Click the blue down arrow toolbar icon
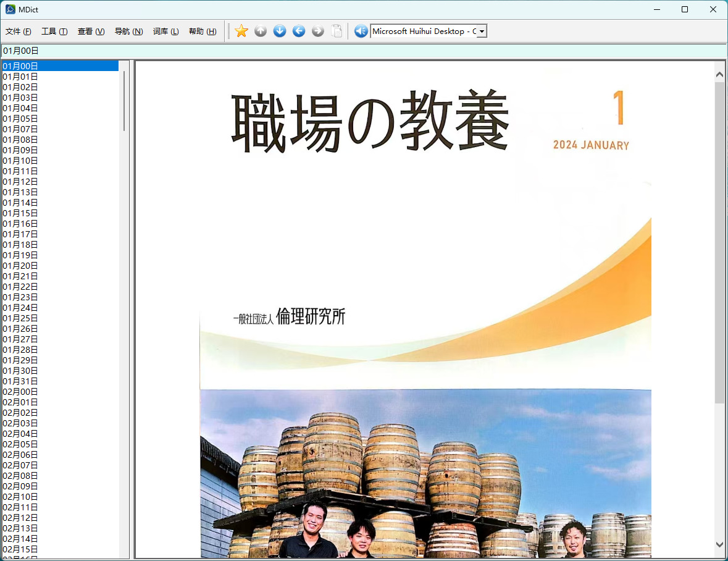The width and height of the screenshot is (728, 561). [x=280, y=31]
